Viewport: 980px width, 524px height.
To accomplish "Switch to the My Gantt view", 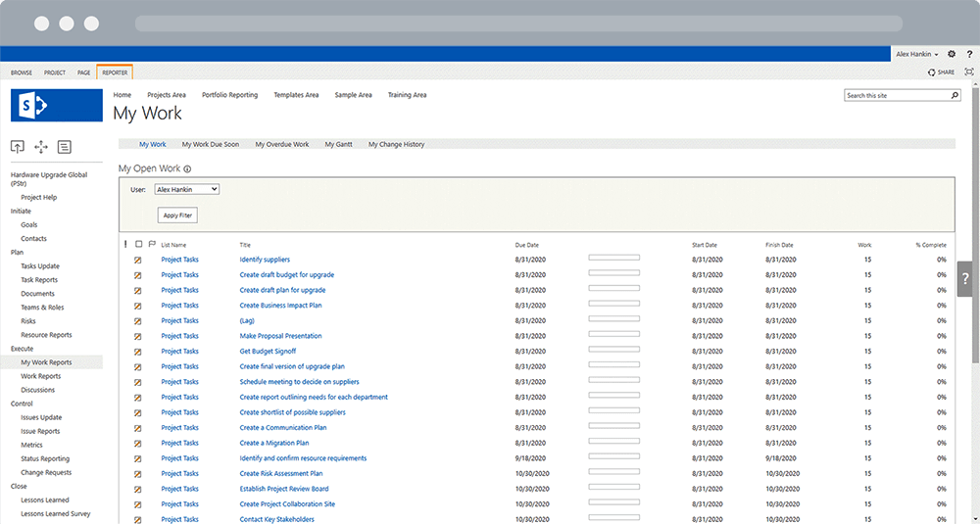I will [338, 144].
